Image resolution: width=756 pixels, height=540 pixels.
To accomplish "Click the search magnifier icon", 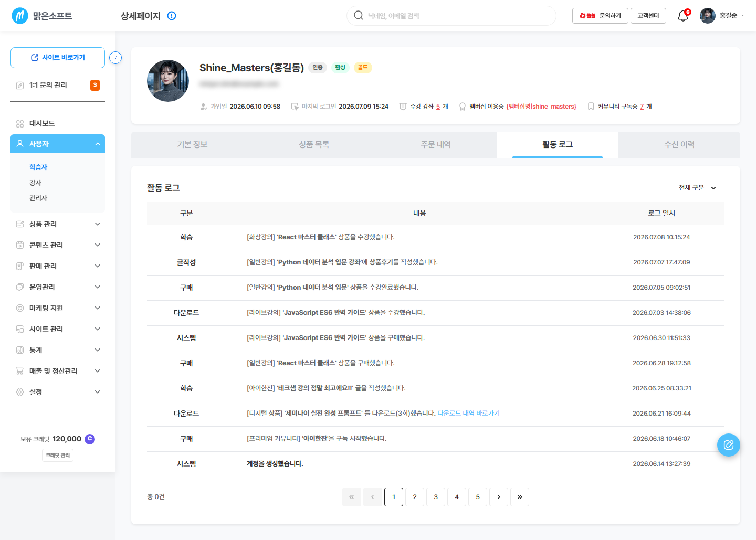I will click(x=359, y=15).
